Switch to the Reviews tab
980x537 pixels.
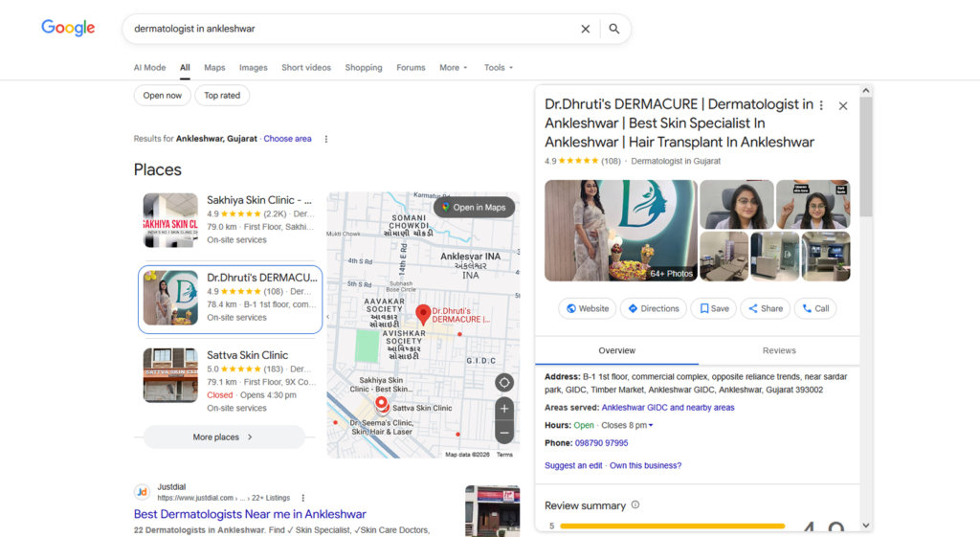tap(779, 351)
